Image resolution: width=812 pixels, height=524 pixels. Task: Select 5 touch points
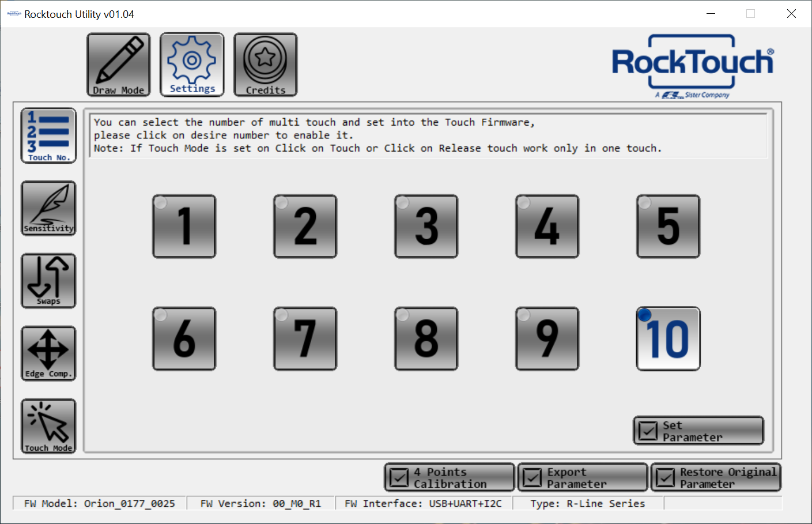click(x=669, y=226)
